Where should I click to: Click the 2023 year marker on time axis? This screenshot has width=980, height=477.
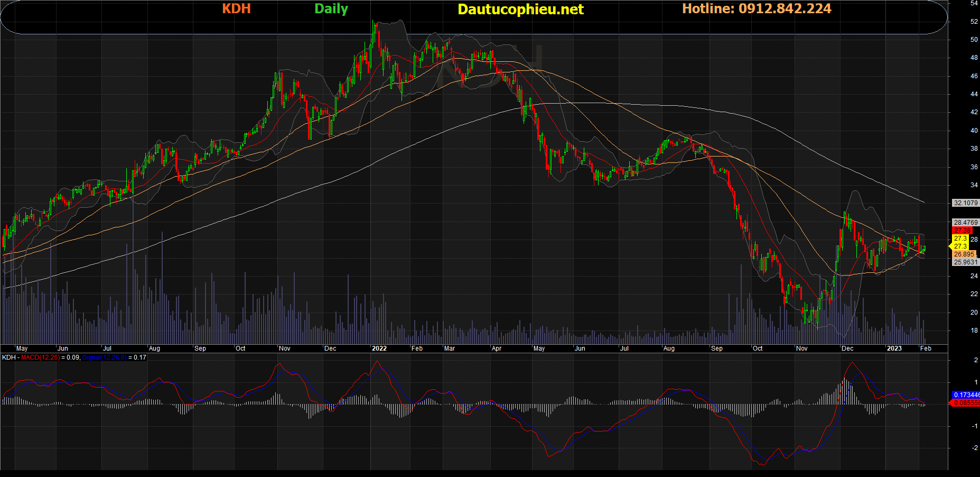coord(894,348)
